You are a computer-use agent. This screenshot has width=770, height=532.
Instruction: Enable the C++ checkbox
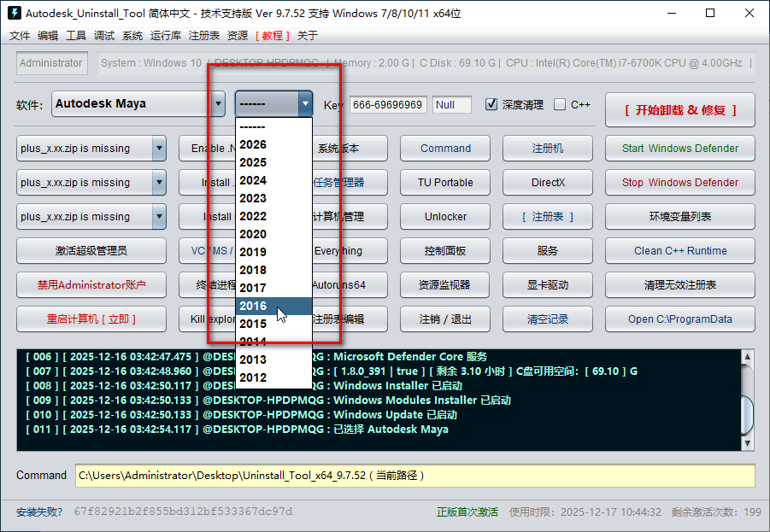559,104
